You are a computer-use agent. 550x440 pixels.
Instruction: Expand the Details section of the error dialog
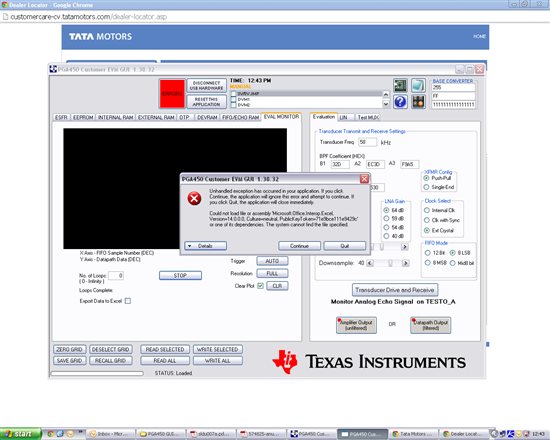point(206,246)
